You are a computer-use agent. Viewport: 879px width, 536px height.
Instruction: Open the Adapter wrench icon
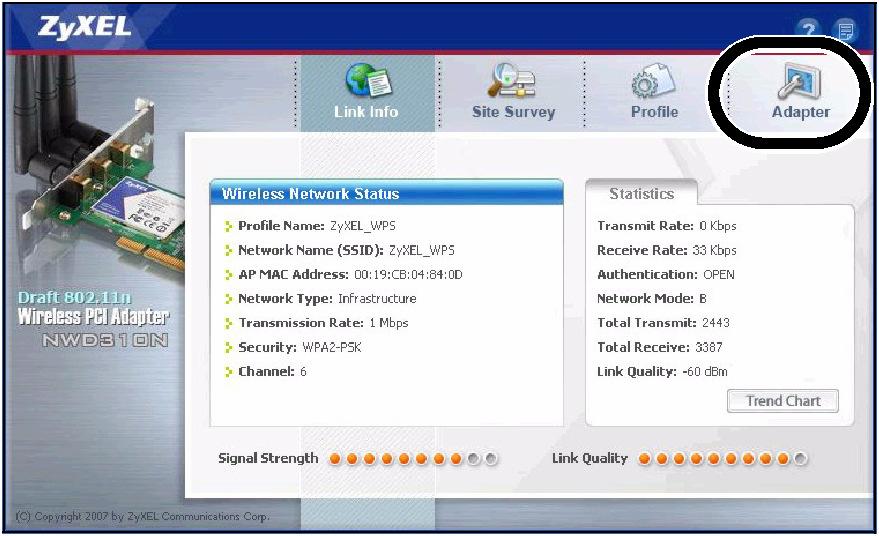(799, 80)
